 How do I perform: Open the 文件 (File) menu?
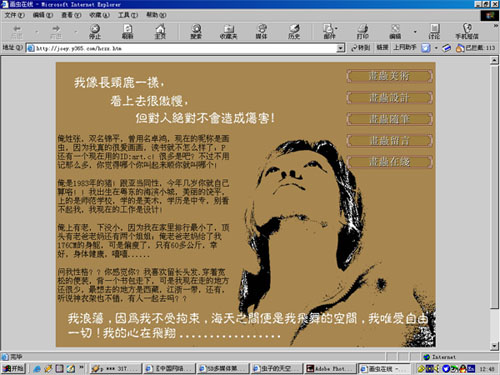click(15, 15)
